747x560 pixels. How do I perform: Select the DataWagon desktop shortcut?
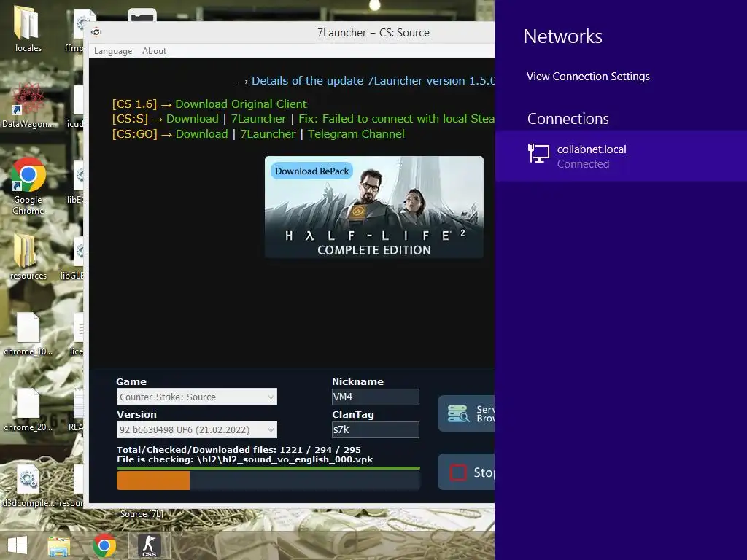(28, 105)
